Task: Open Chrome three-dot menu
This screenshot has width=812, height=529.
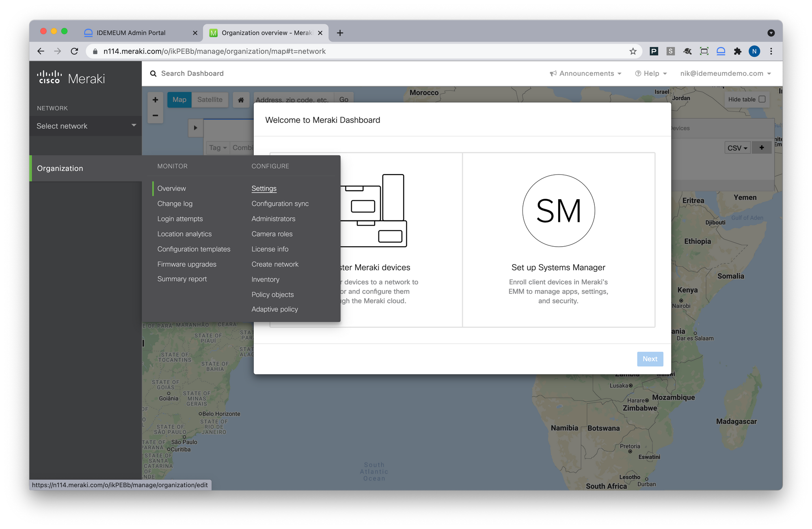Action: click(x=771, y=51)
